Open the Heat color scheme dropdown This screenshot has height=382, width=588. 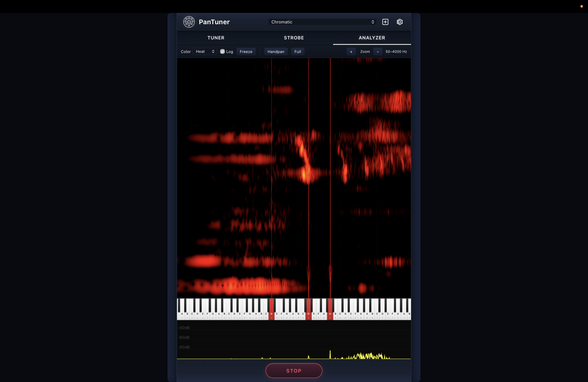pos(205,52)
